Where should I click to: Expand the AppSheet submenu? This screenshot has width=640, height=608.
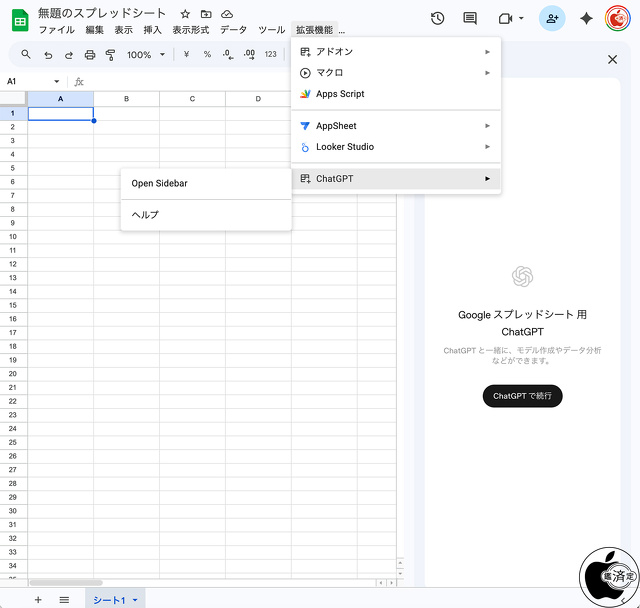click(x=396, y=126)
